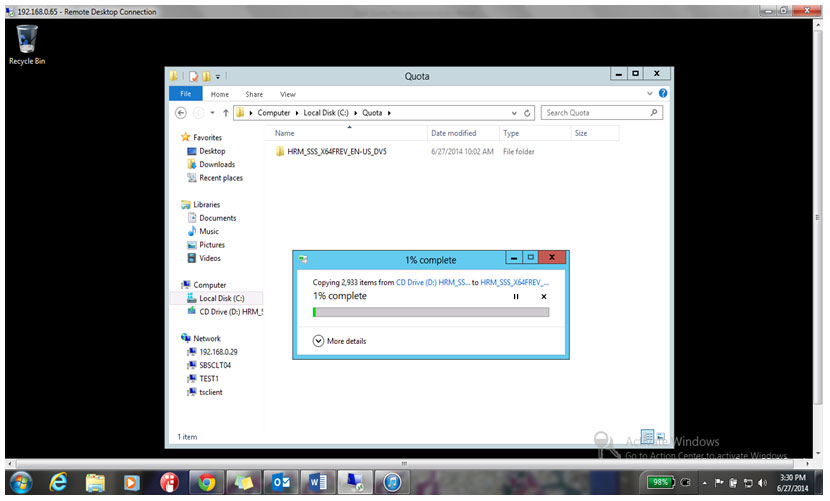Sort files by Size column
Screen dimensions: 830x501
coord(595,133)
